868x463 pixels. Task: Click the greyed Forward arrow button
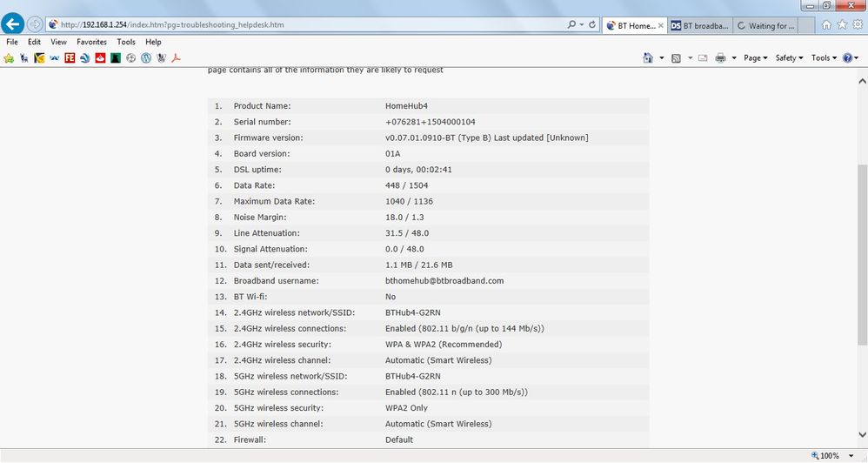coord(34,24)
